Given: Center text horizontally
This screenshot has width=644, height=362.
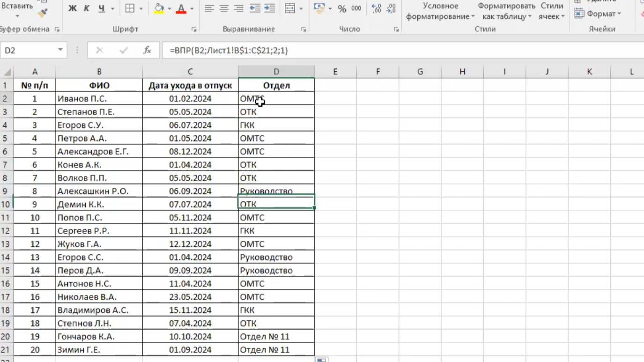Looking at the screenshot, I should [224, 8].
